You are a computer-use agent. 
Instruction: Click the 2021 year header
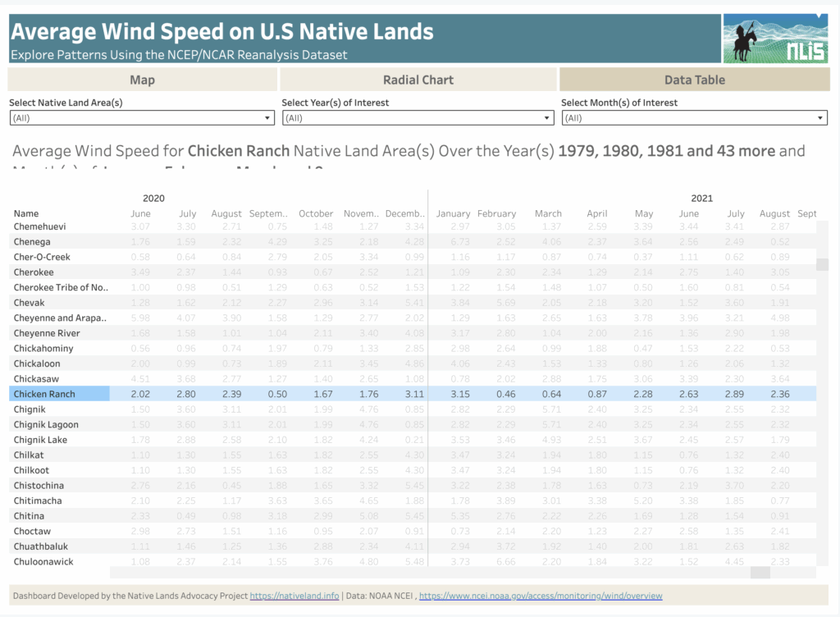tap(701, 199)
